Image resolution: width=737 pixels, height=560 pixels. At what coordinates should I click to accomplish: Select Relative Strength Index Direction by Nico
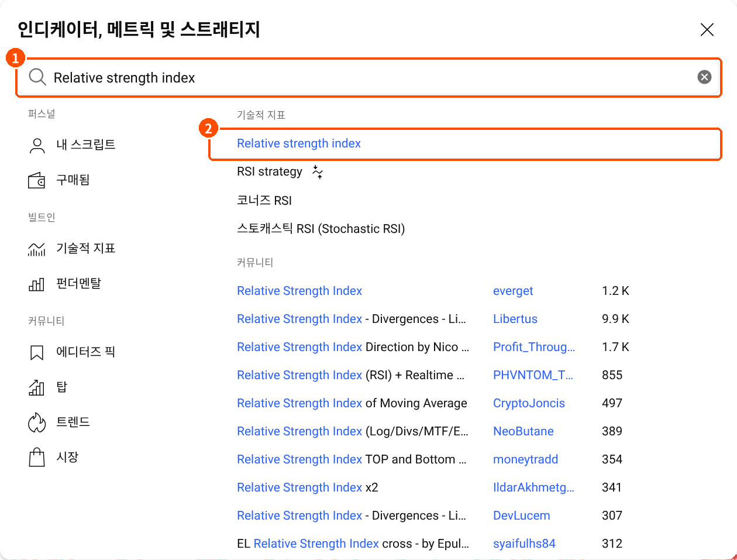(x=353, y=347)
